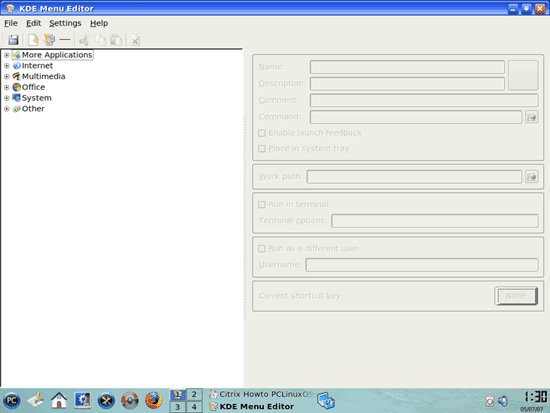Click the Name input field

407,67
